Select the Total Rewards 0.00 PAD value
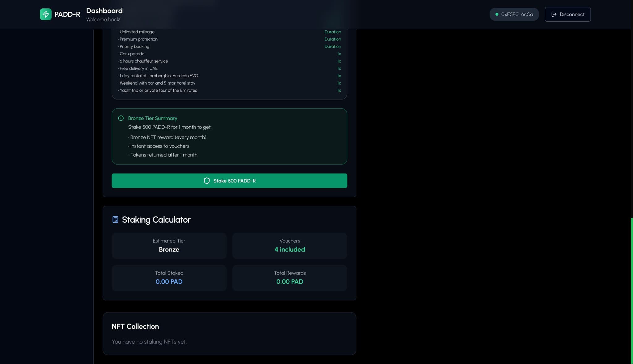The height and width of the screenshot is (364, 633). tap(290, 282)
